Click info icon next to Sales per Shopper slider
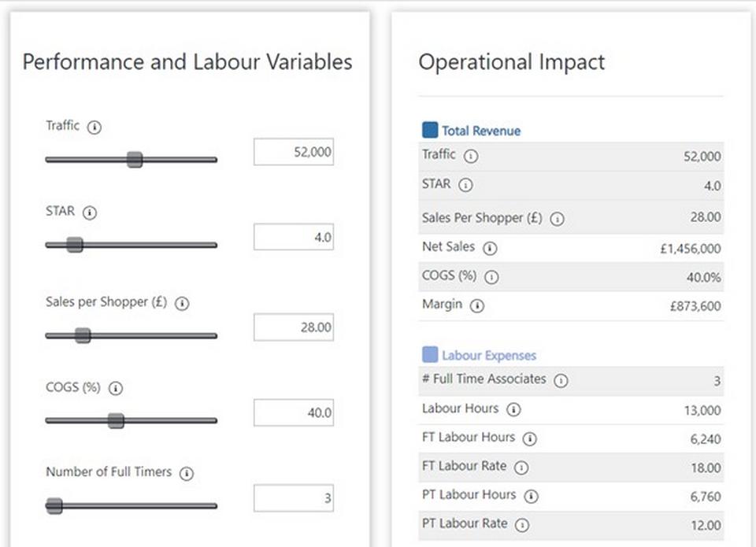The image size is (756, 547). [182, 303]
